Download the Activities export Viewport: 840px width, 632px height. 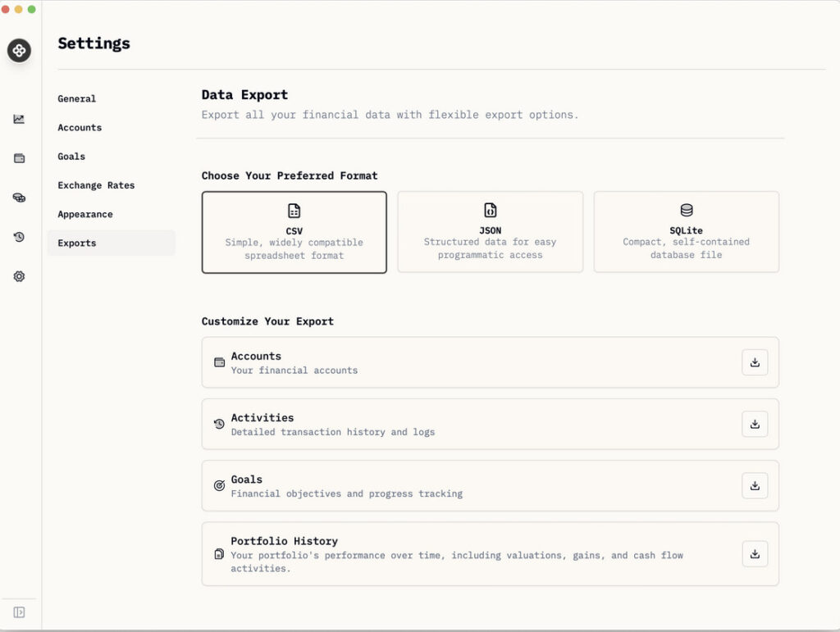(754, 424)
